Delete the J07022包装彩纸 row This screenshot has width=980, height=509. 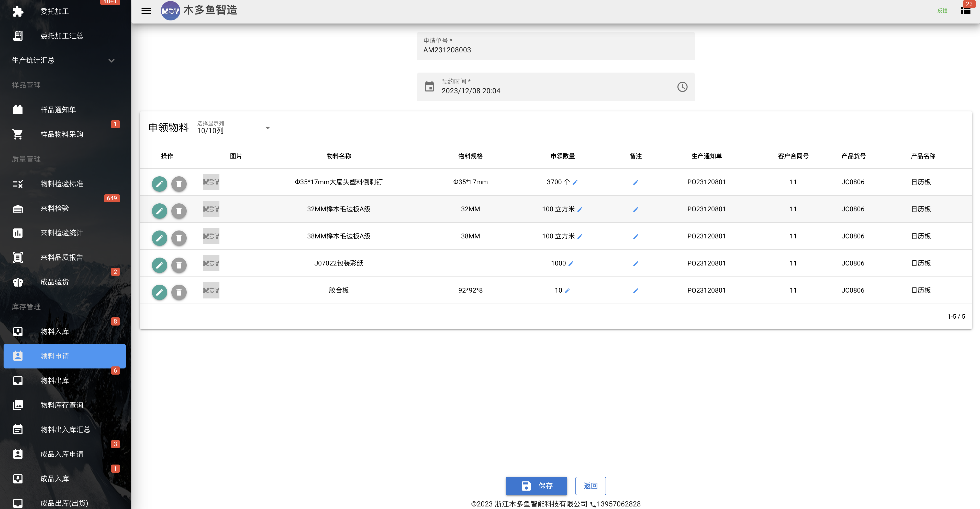click(x=179, y=265)
